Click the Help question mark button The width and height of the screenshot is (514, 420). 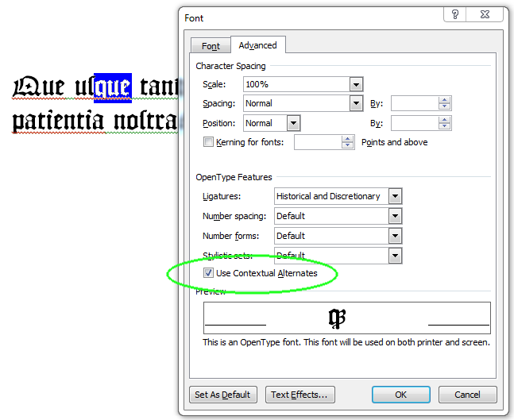(x=455, y=17)
